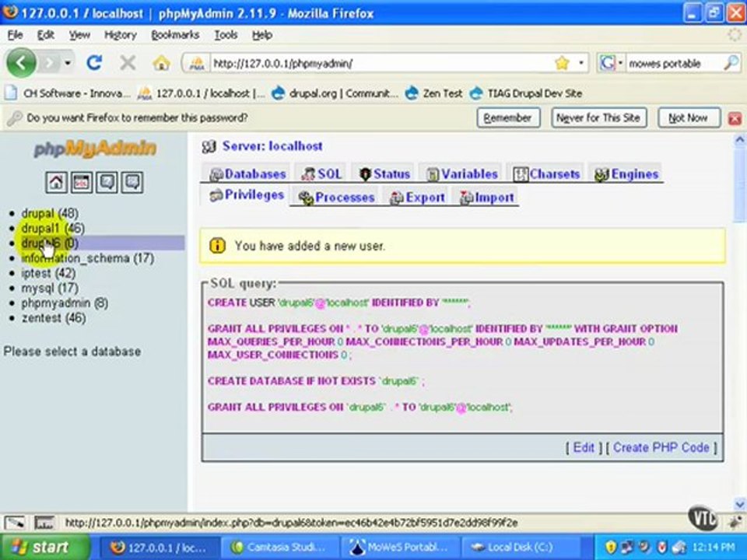Open Local Disk (C:) taskbar item

tap(519, 547)
